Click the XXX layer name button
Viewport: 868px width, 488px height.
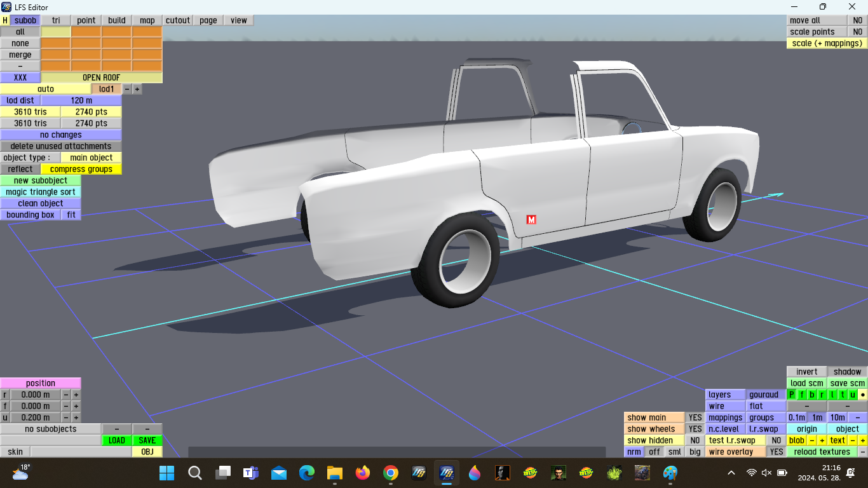coord(20,78)
